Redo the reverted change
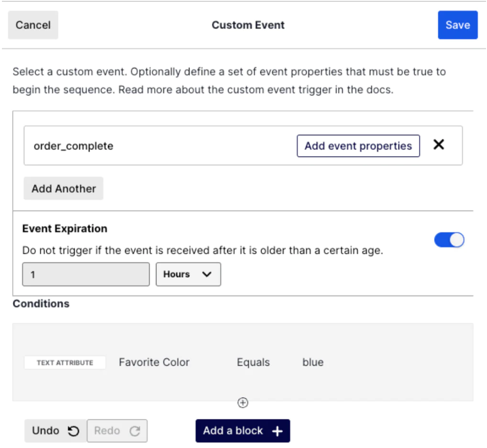 tap(117, 431)
